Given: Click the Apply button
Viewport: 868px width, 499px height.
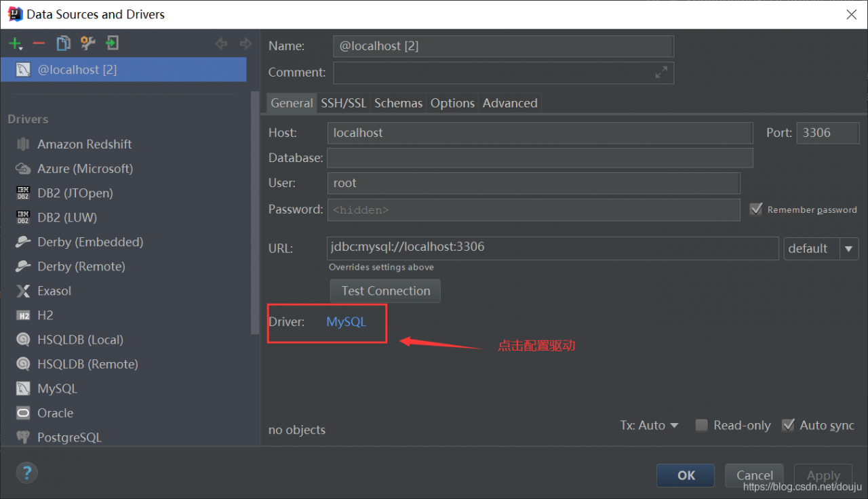Looking at the screenshot, I should tap(823, 475).
